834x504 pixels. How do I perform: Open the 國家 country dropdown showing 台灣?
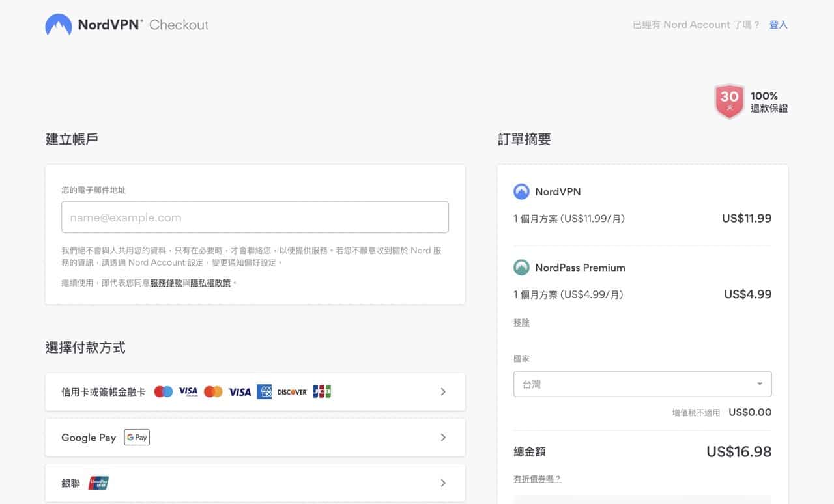click(642, 384)
